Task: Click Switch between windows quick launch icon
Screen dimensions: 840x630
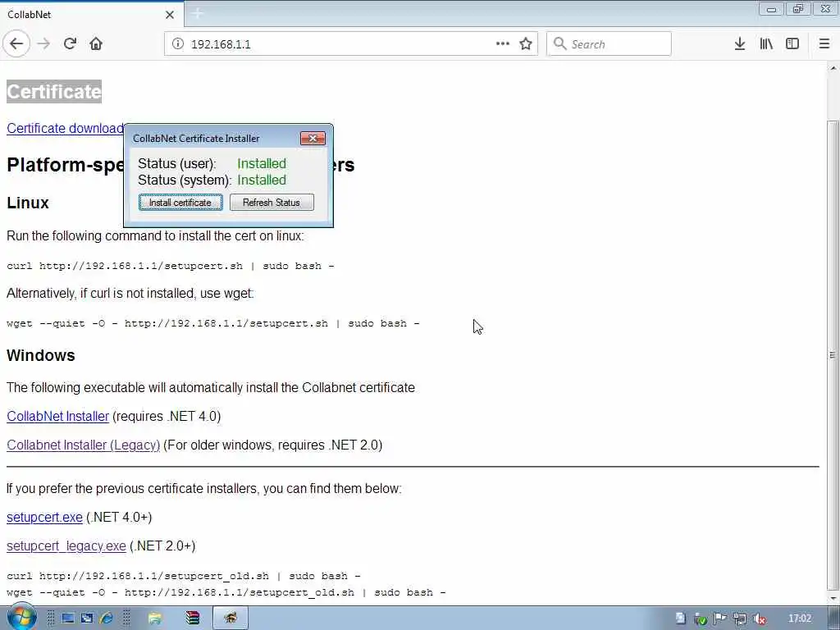Action: point(87,619)
